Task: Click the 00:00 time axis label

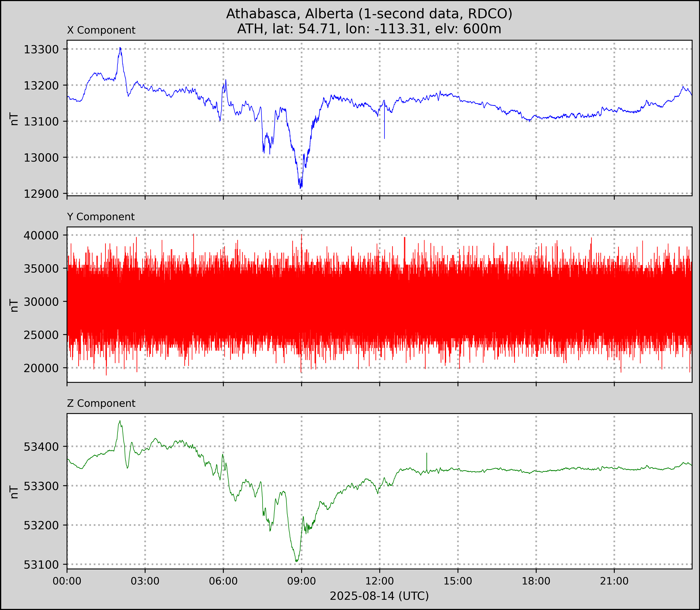Action: click(x=67, y=581)
